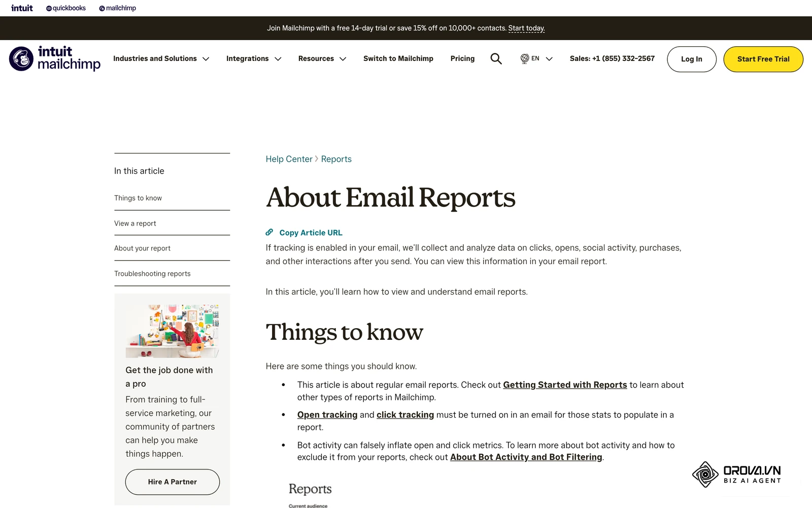This screenshot has width=812, height=508.
Task: Open the QuickBooks link in top bar
Action: point(66,8)
